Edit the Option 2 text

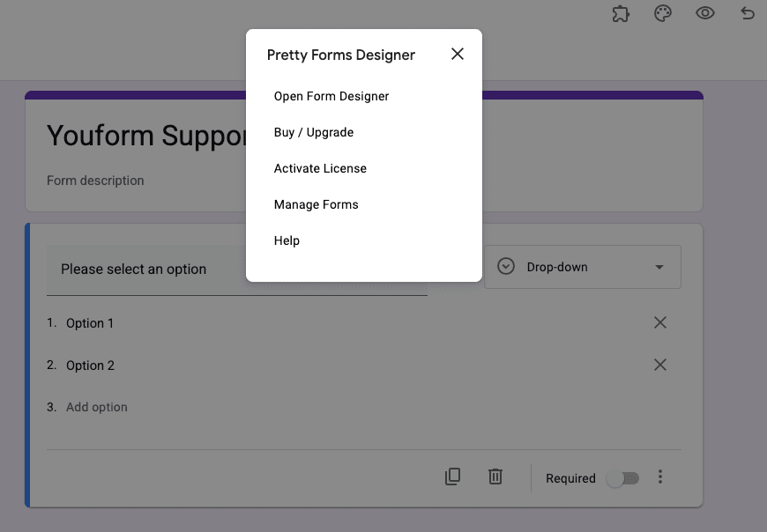point(91,366)
